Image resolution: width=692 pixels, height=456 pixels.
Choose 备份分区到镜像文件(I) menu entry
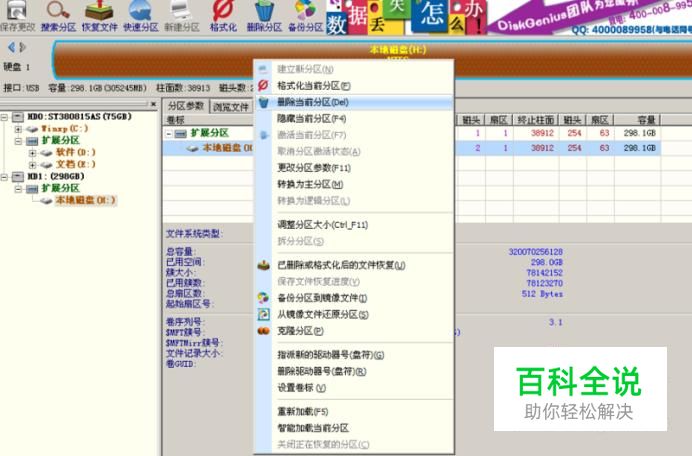pyautogui.click(x=354, y=298)
